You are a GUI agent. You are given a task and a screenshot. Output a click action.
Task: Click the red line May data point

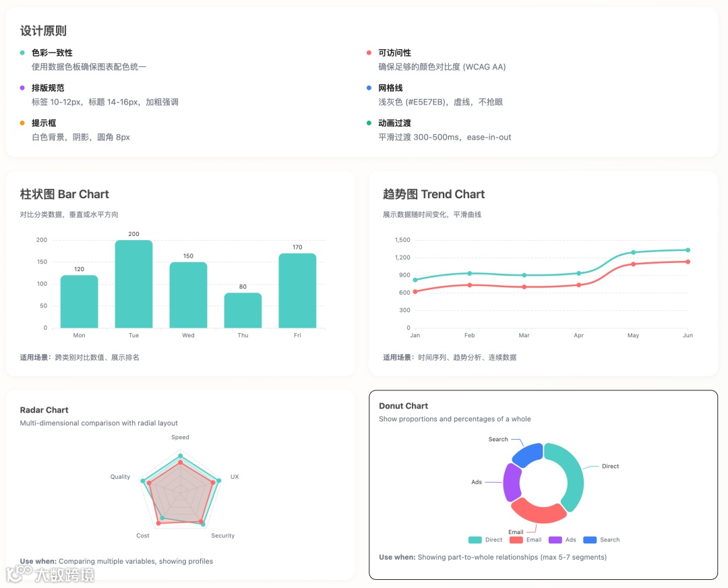click(633, 264)
